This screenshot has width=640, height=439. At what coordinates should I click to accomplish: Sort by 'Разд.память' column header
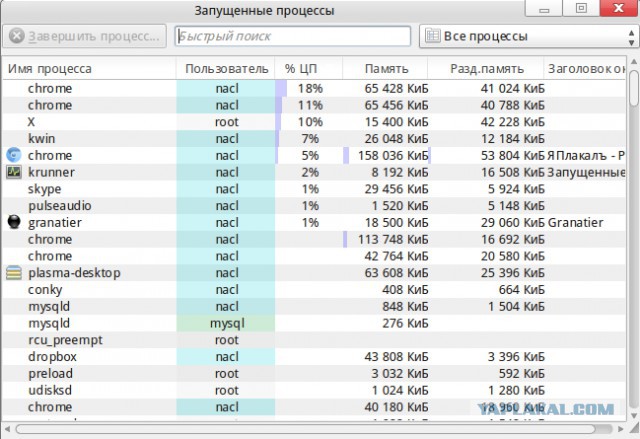(x=487, y=69)
